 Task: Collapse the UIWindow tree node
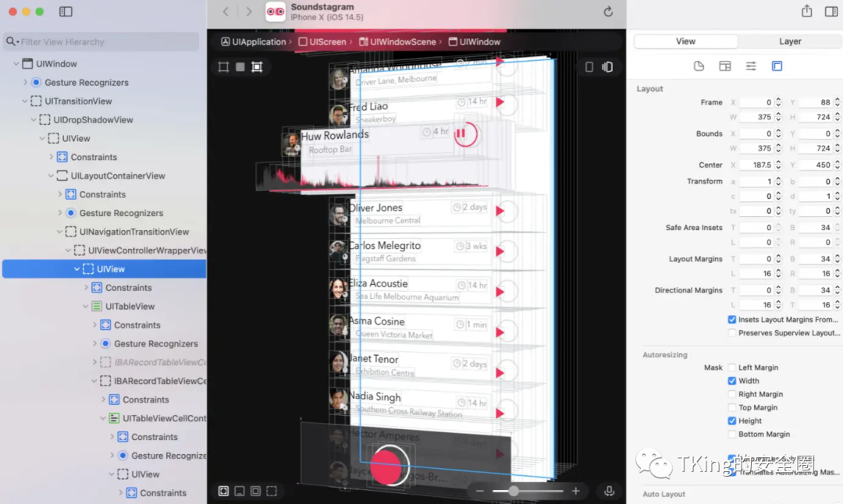[x=16, y=64]
